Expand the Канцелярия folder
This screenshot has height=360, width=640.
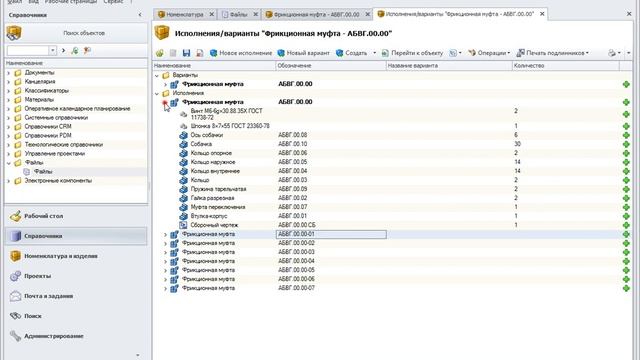[9, 82]
